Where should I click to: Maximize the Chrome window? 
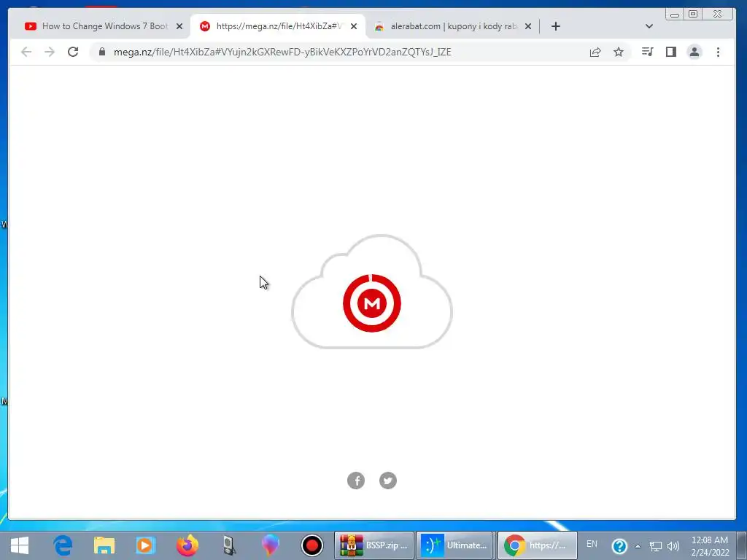pos(693,15)
